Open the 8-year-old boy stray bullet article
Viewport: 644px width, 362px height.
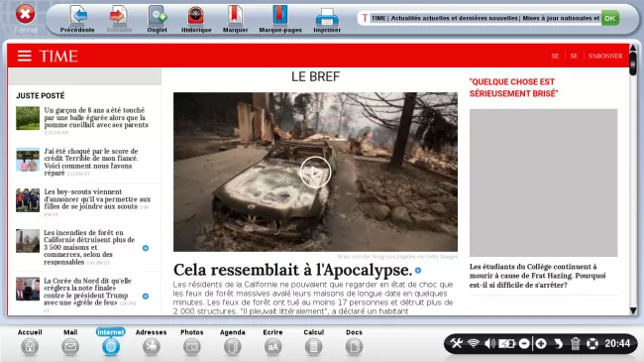(96, 118)
